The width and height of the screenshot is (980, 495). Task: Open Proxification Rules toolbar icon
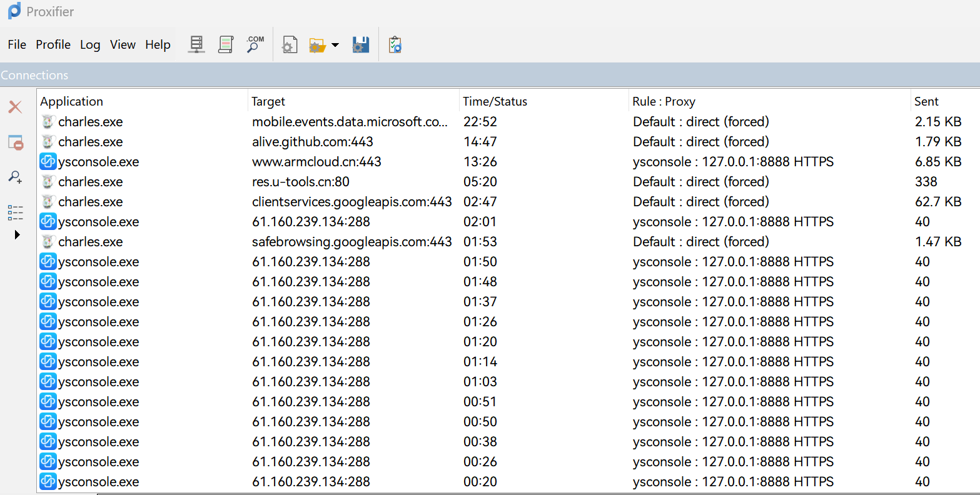(x=226, y=44)
